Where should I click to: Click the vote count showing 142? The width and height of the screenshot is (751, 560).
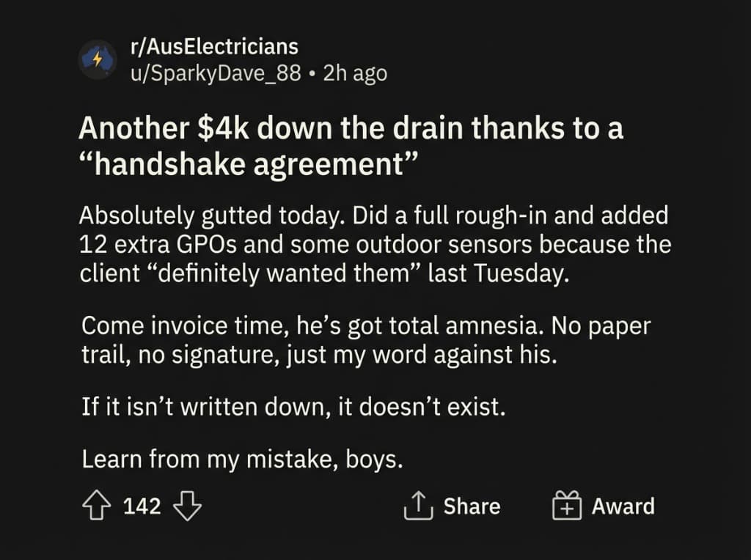(144, 505)
